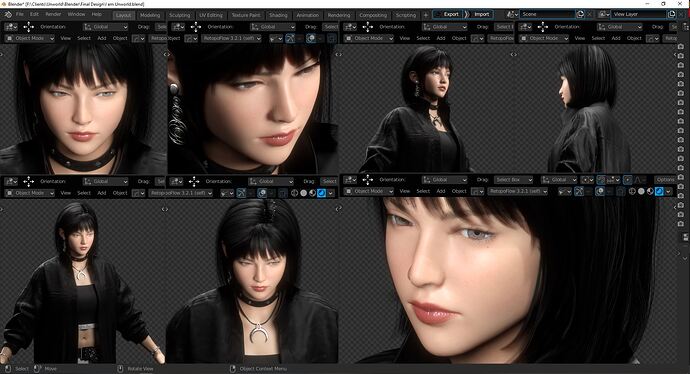Open RetopoFlow 3.2.1 dropdown in bottom-right viewport
The width and height of the screenshot is (690, 374).
click(x=518, y=191)
